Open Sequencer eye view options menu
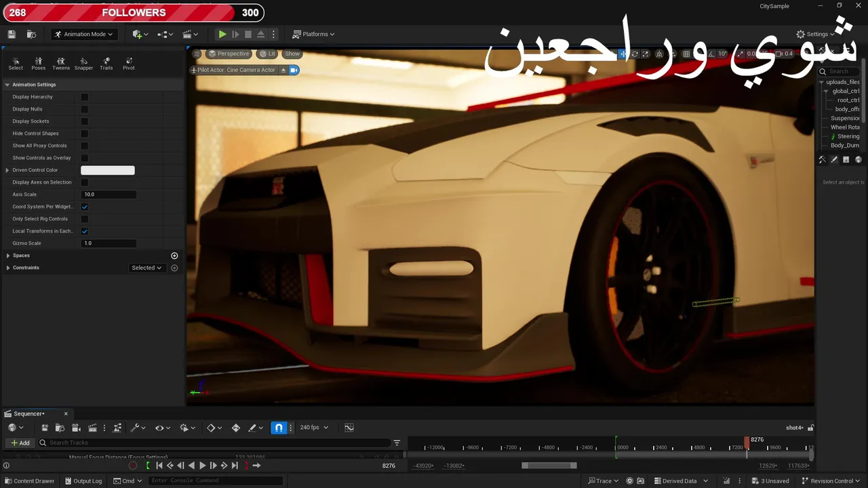868x488 pixels. tap(162, 428)
